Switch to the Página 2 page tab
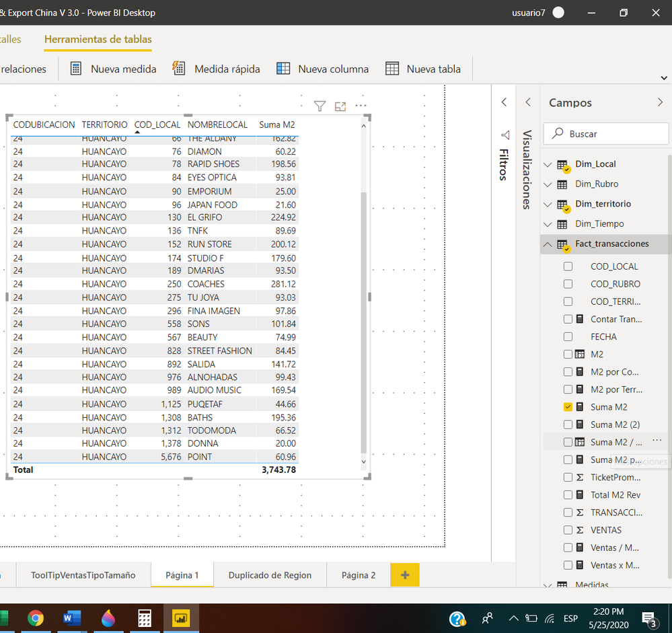The height and width of the screenshot is (633, 672). pyautogui.click(x=359, y=575)
